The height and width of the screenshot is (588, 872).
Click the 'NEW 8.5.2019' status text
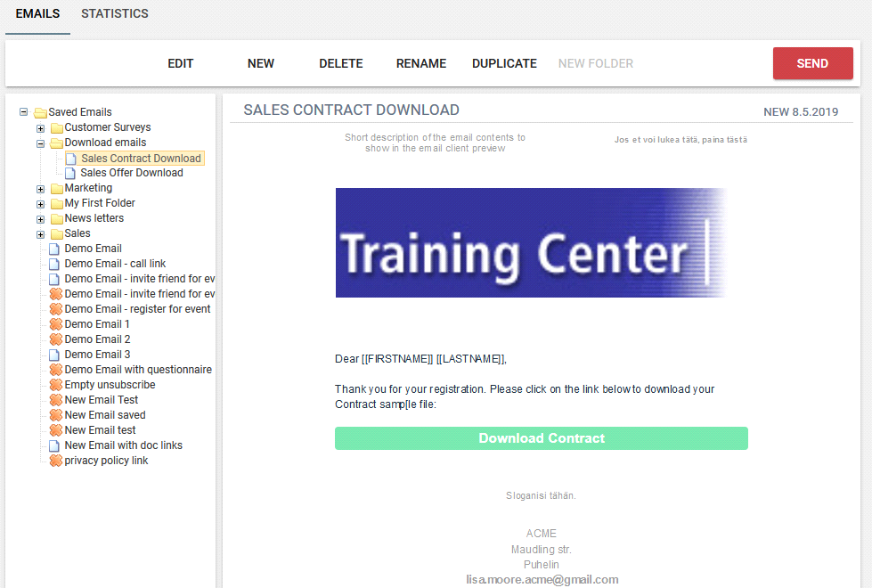(x=801, y=112)
